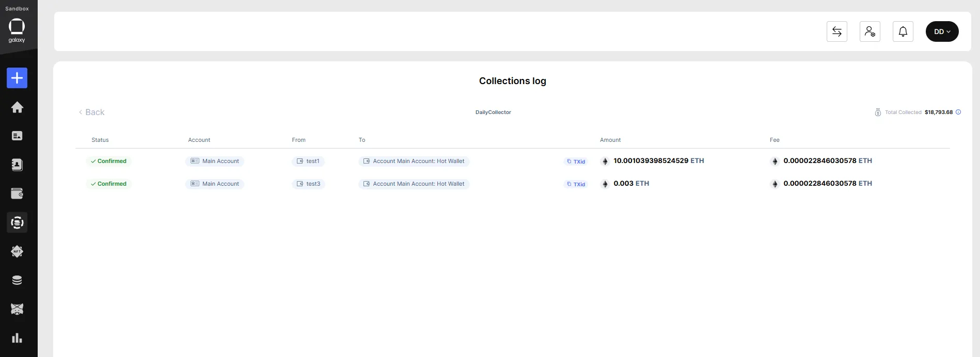
Task: Click Hot Wallet destination in test1 row
Action: [414, 161]
